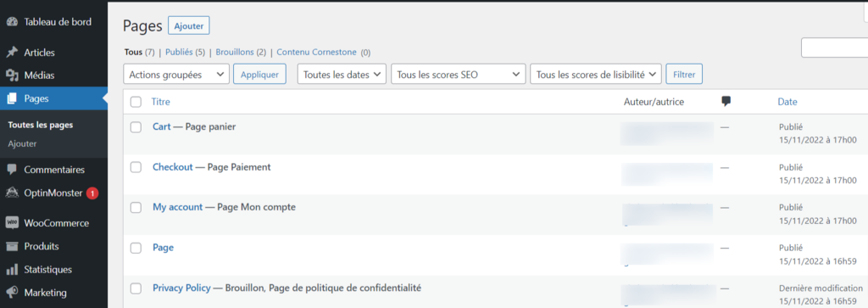
Task: Click the Médias media icon
Action: 12,75
